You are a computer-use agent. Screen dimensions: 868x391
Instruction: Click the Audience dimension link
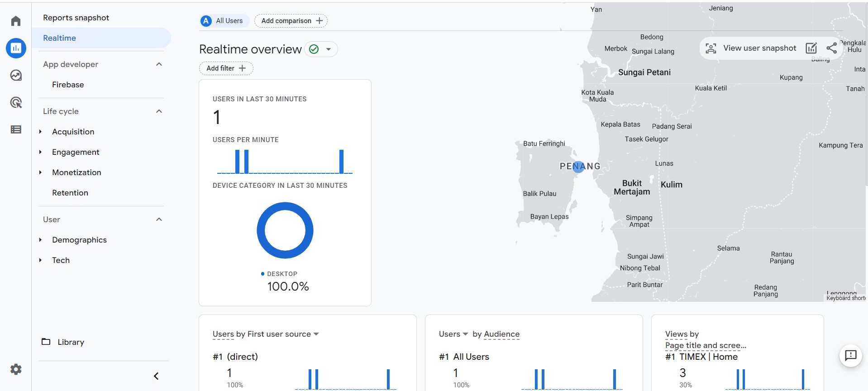(501, 334)
